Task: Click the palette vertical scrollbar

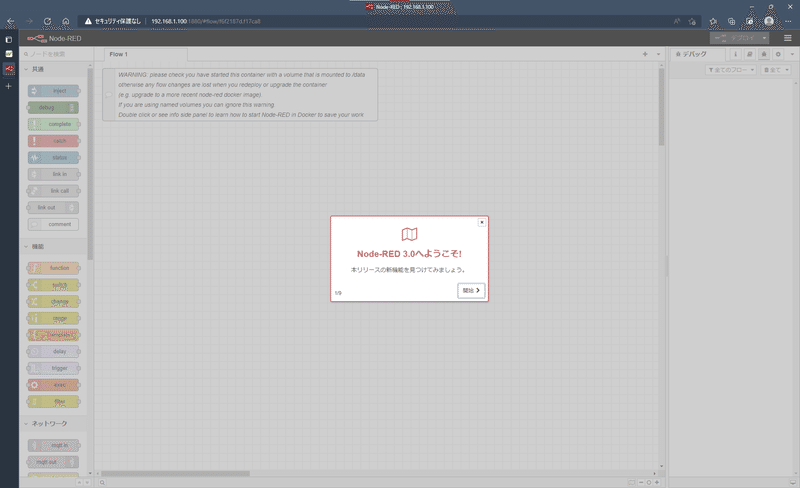Action: coord(90,163)
